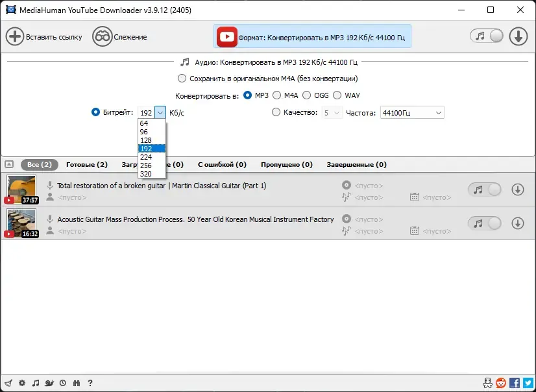Toggle snail speed limit icon

(x=49, y=383)
